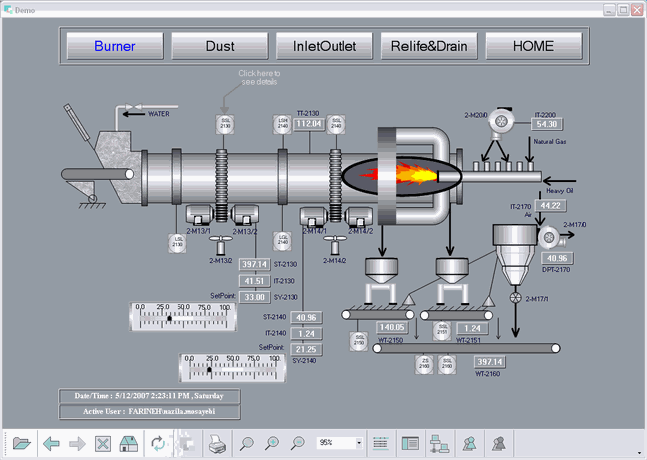647x460 pixels.
Task: Open the Burner screen tab
Action: pyautogui.click(x=115, y=46)
